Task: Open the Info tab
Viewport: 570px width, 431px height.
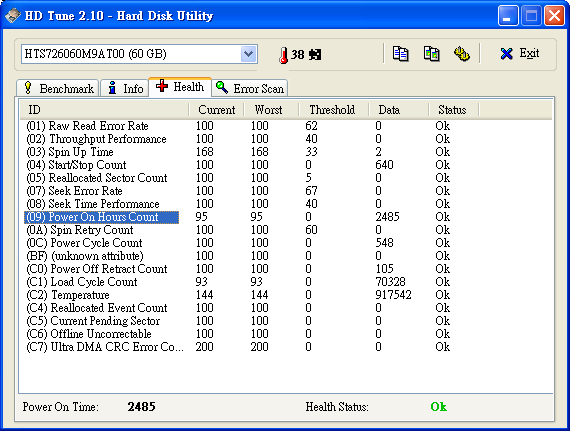Action: point(124,88)
